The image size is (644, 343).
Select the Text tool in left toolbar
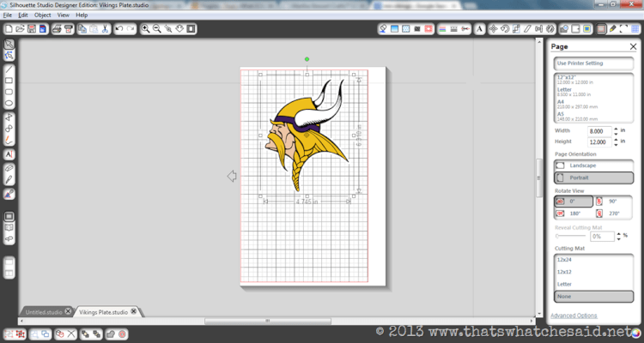point(9,154)
